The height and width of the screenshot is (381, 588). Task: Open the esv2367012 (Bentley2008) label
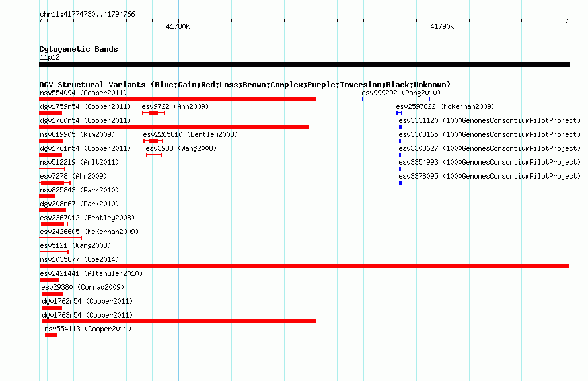pos(87,218)
